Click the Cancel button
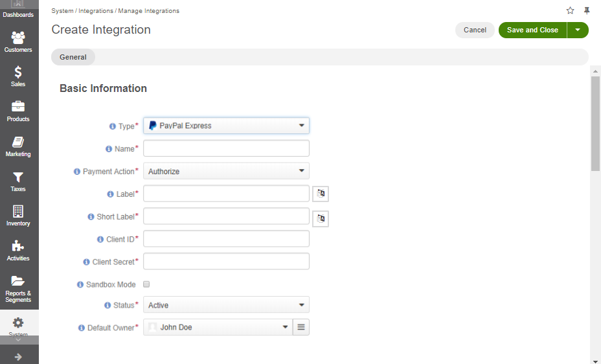The image size is (601, 364). point(475,30)
